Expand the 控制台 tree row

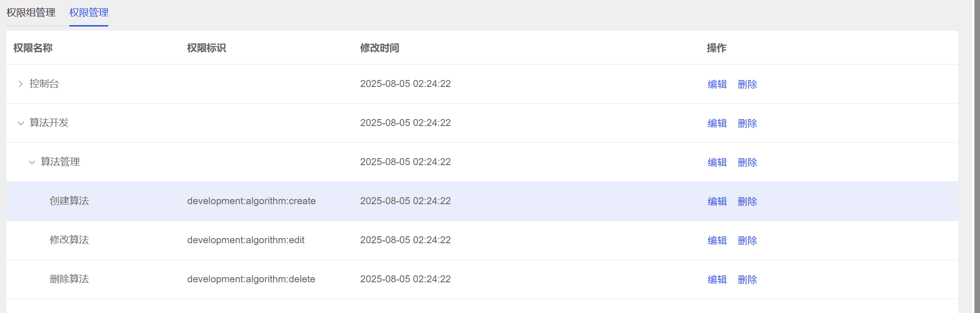(x=20, y=84)
